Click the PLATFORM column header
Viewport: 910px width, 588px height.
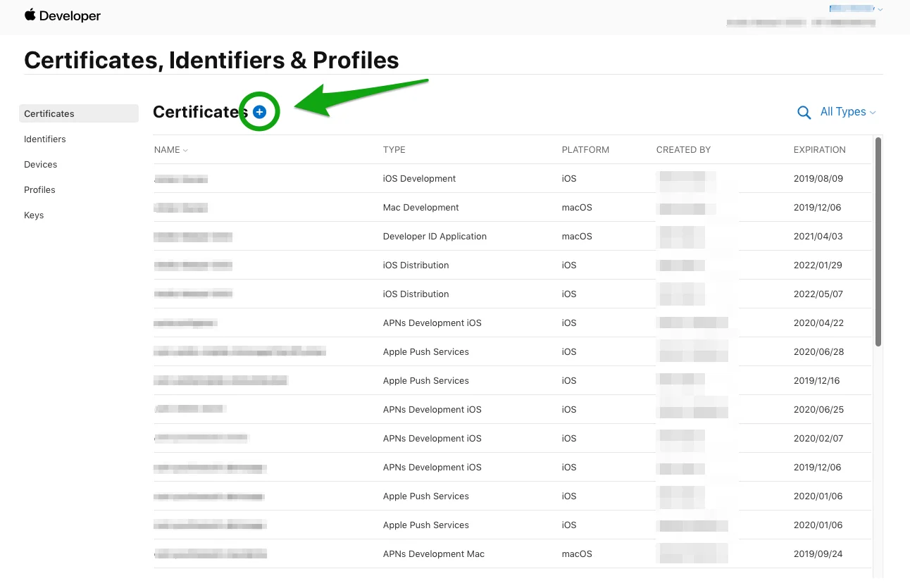click(x=585, y=150)
